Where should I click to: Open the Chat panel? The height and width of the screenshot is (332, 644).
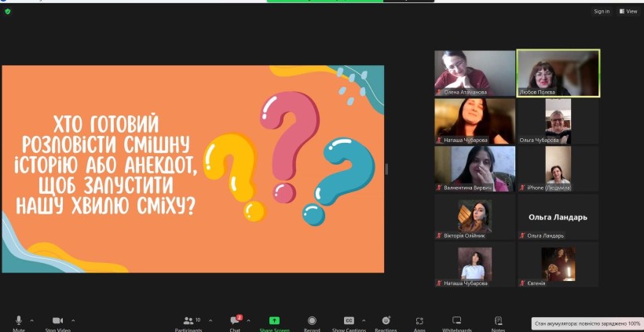click(x=235, y=323)
